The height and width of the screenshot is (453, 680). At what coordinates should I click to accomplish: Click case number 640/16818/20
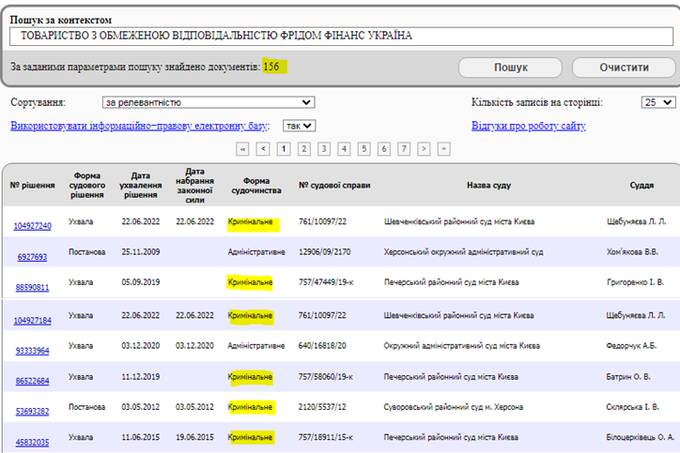pyautogui.click(x=322, y=346)
